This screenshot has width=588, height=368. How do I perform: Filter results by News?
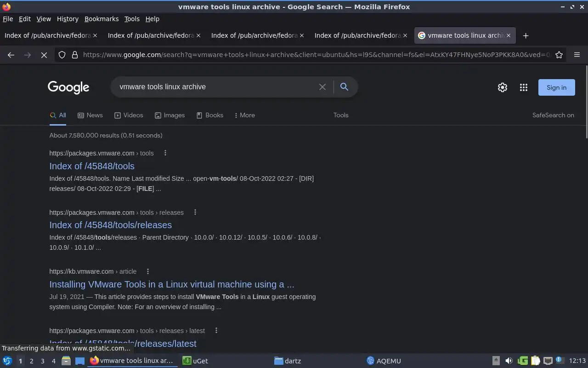[x=90, y=115]
